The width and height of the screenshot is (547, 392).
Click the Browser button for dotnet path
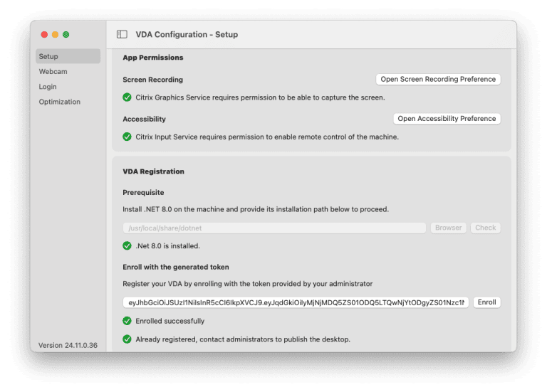[x=448, y=228]
